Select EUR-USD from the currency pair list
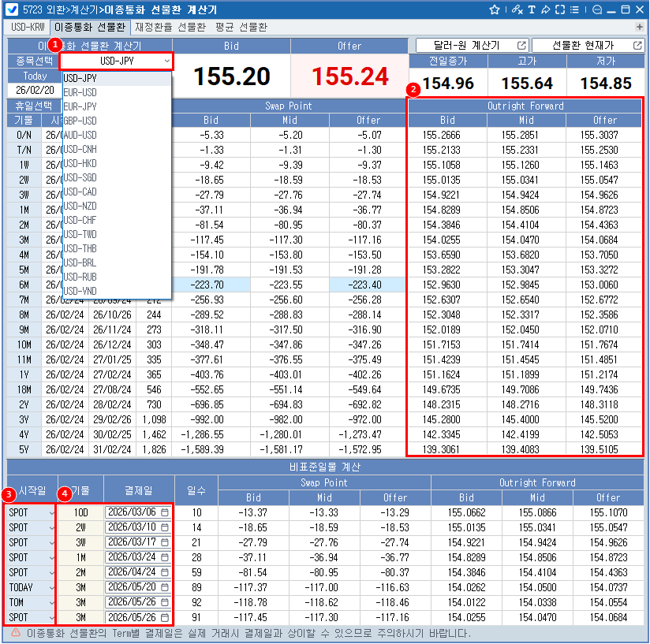 tap(80, 92)
